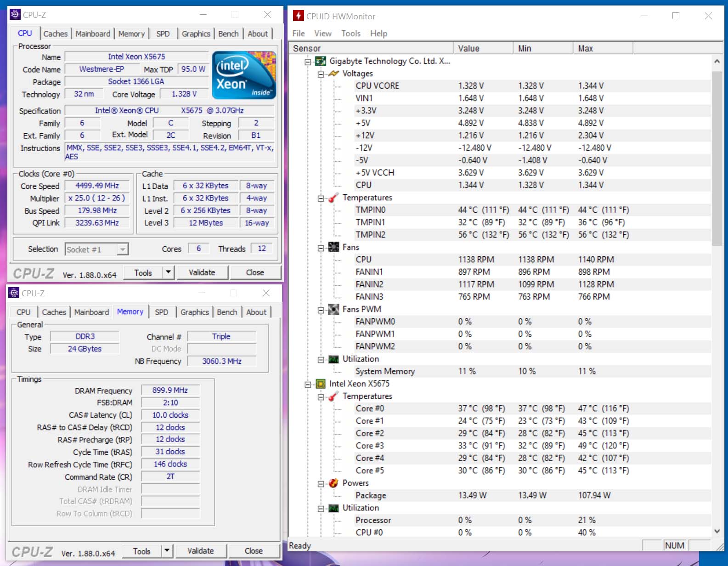
Task: Open the Socket #1 selection dropdown
Action: 122,249
